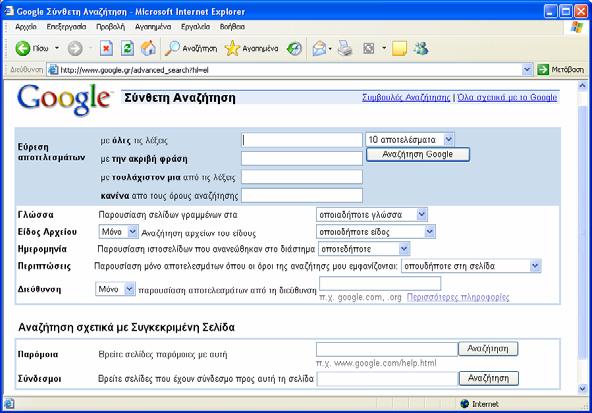
Task: Click the Internet Explorer title bar icon
Action: [x=9, y=11]
